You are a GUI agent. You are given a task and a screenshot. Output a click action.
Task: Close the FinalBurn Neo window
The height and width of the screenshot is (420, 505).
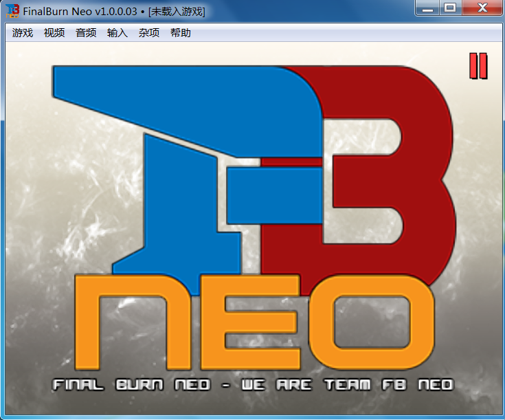click(x=482, y=8)
